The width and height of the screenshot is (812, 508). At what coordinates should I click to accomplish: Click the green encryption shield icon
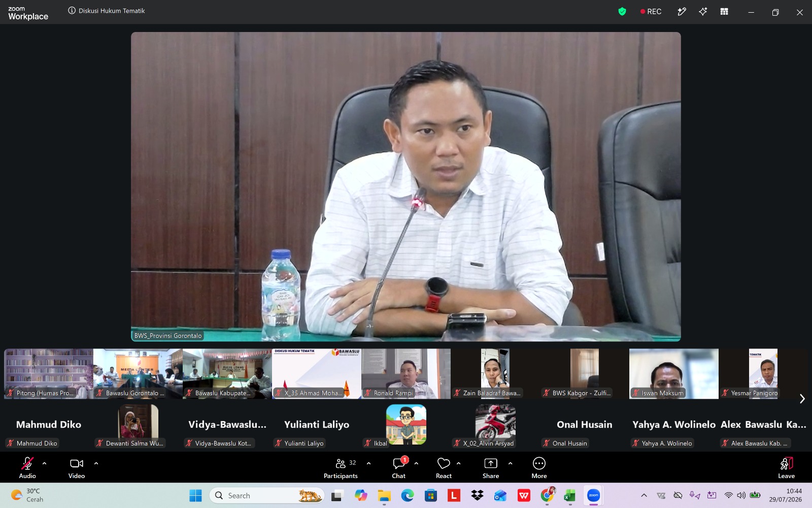[x=622, y=11]
